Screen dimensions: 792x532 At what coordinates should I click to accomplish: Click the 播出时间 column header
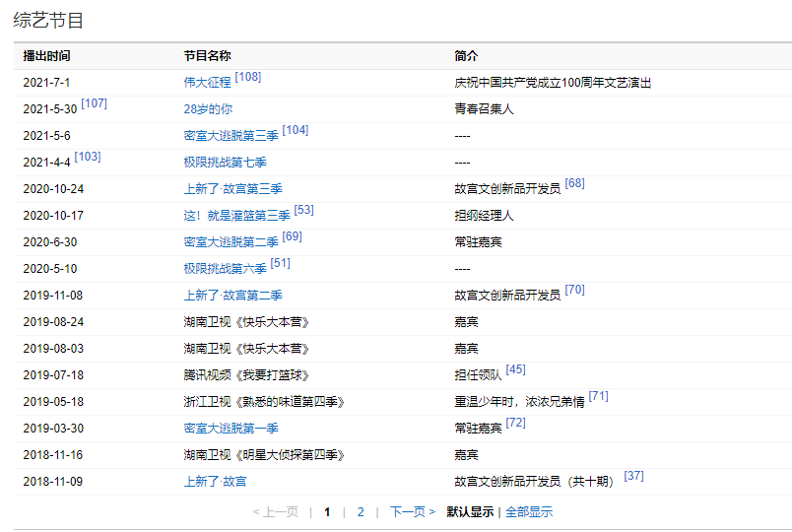click(x=46, y=56)
